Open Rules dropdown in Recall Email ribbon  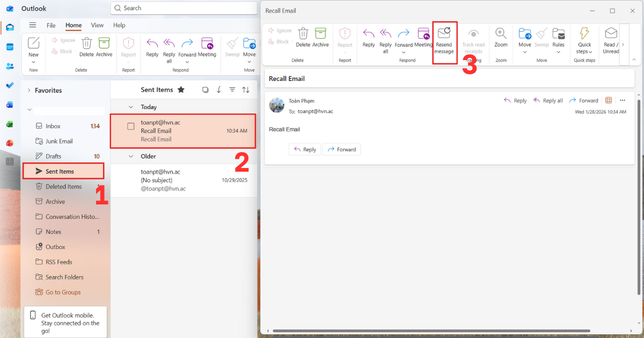point(559,52)
